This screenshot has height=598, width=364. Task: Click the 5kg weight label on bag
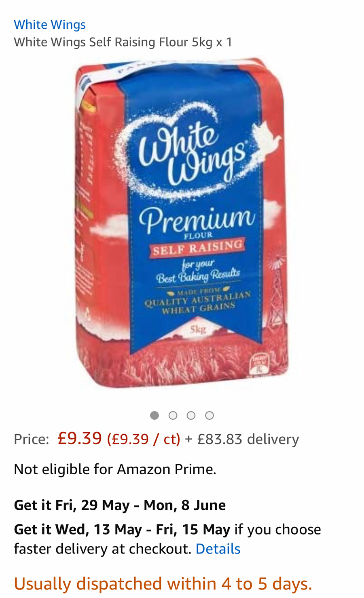pos(198,329)
